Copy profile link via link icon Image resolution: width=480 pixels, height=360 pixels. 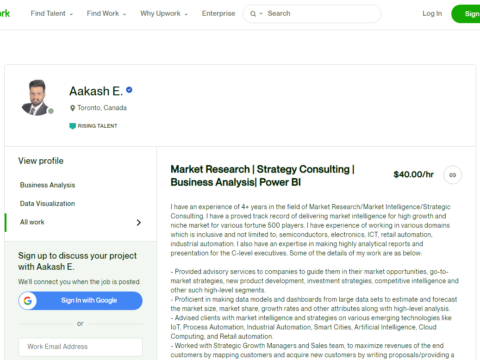click(452, 175)
